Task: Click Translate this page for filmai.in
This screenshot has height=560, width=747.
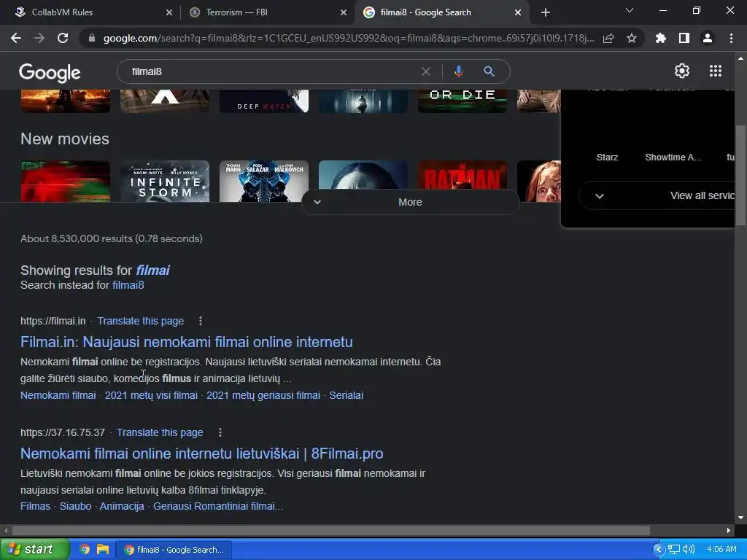Action: 141,321
